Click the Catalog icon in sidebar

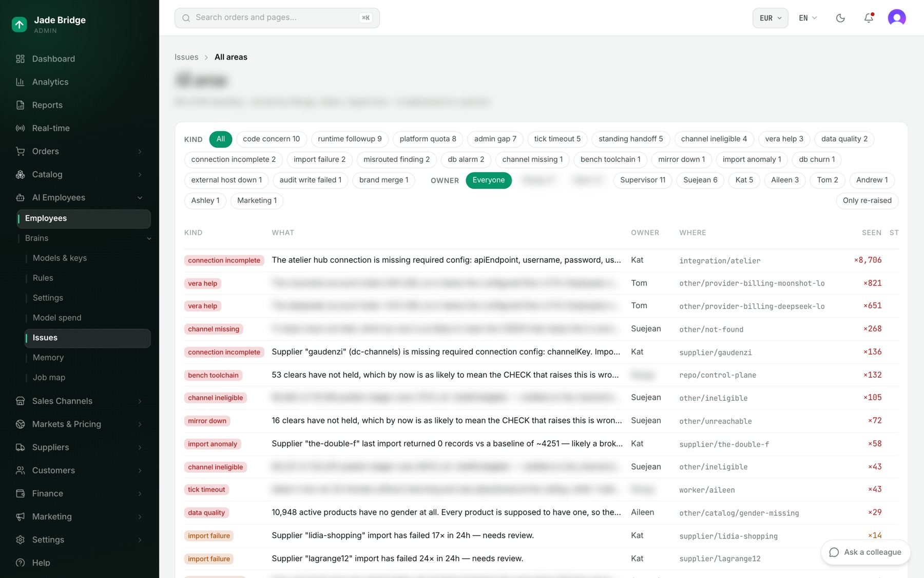pyautogui.click(x=21, y=175)
